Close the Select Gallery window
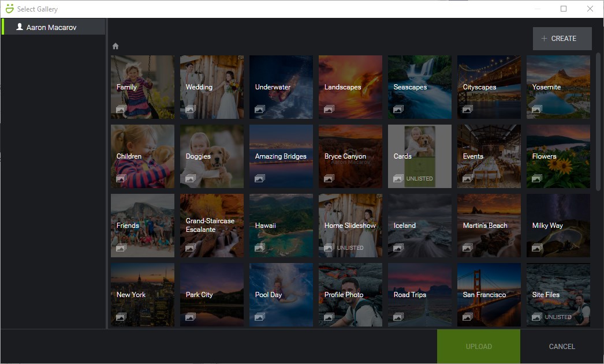 [590, 9]
